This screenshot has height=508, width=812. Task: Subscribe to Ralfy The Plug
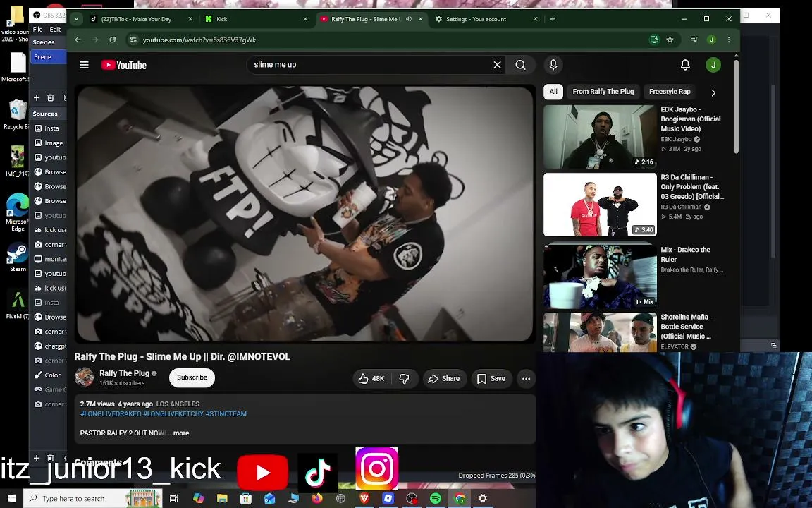192,377
